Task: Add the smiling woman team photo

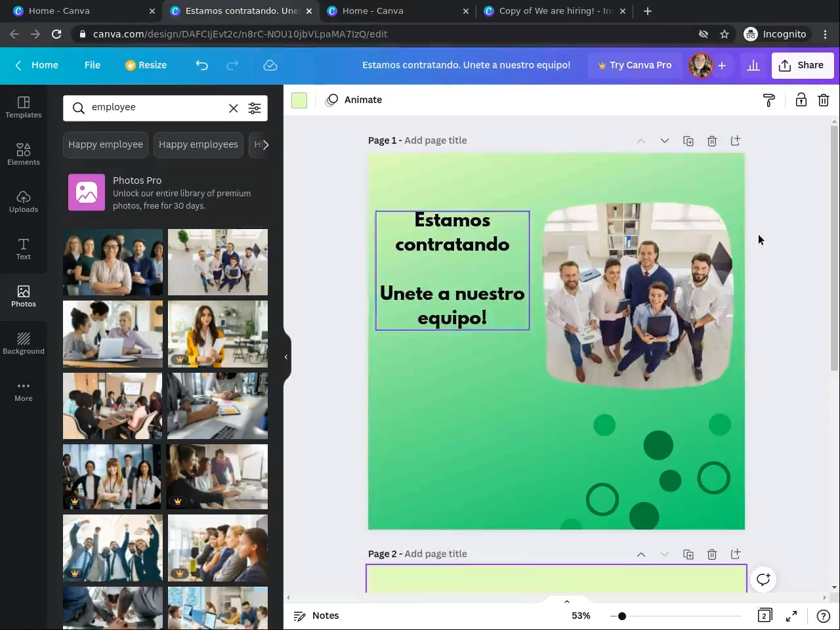Action: [113, 262]
